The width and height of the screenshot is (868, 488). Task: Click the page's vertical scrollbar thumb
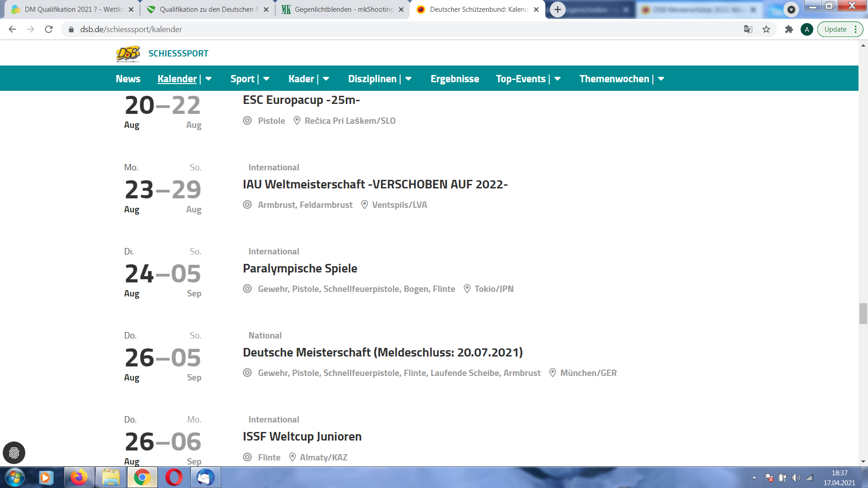(x=863, y=314)
